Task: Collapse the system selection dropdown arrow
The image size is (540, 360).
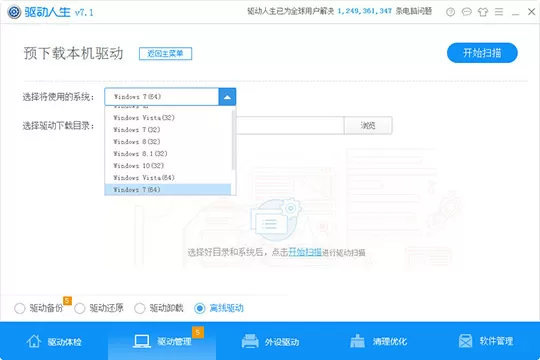Action: click(227, 97)
